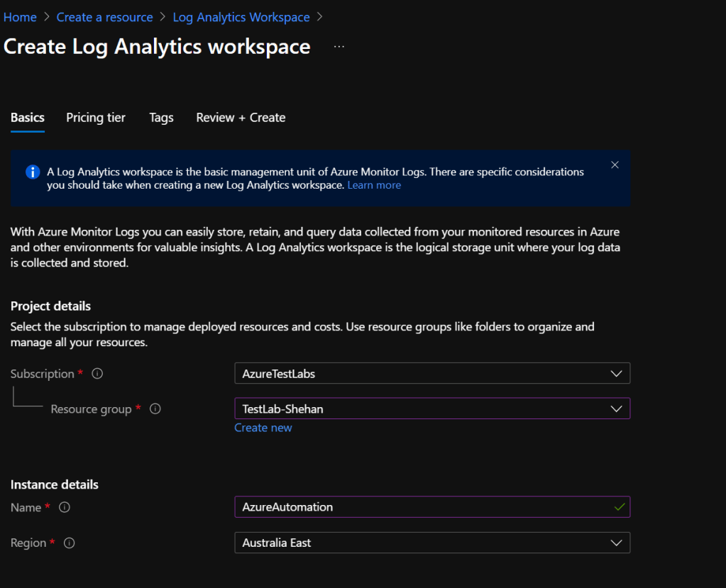Navigate to Home in the breadcrumb
The height and width of the screenshot is (588, 726).
pos(20,17)
